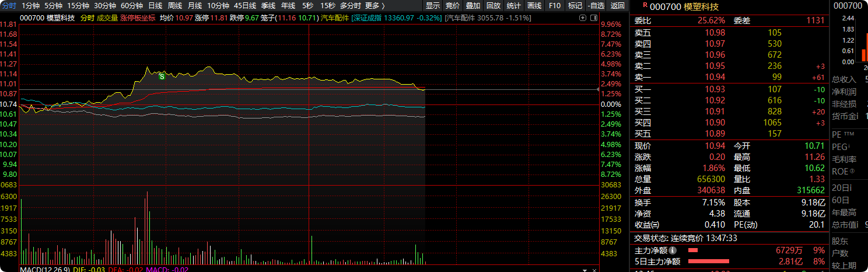Click the 交易状态 连续竞价 status line
The height and width of the screenshot is (272, 868).
[686, 238]
